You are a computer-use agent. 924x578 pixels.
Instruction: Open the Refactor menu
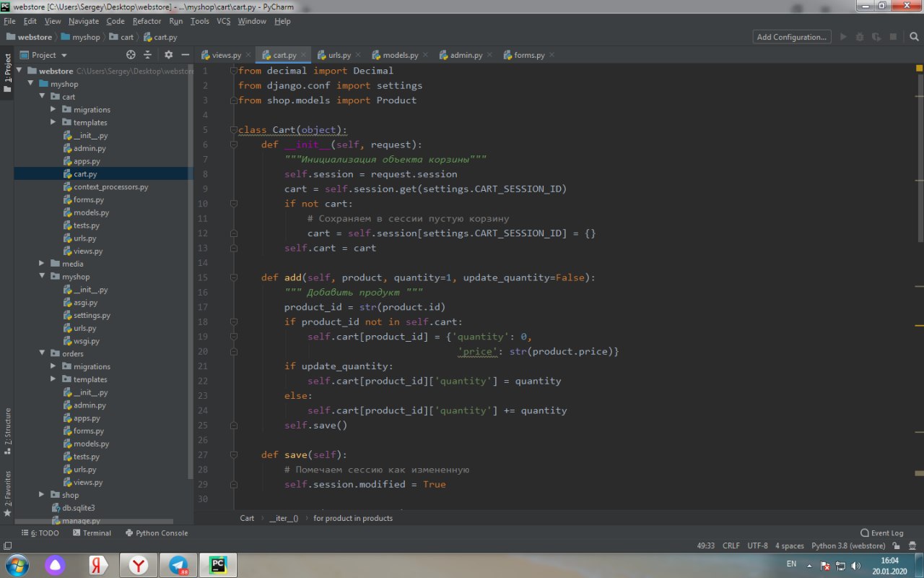coord(147,21)
